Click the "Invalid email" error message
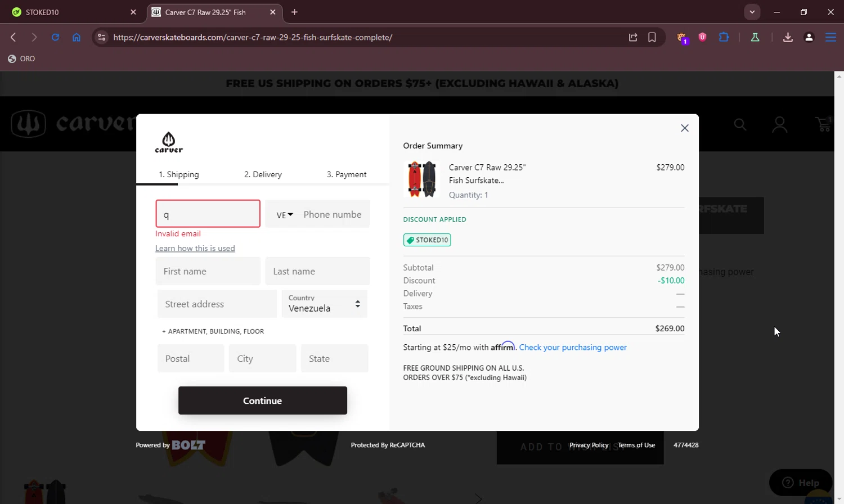 (178, 233)
